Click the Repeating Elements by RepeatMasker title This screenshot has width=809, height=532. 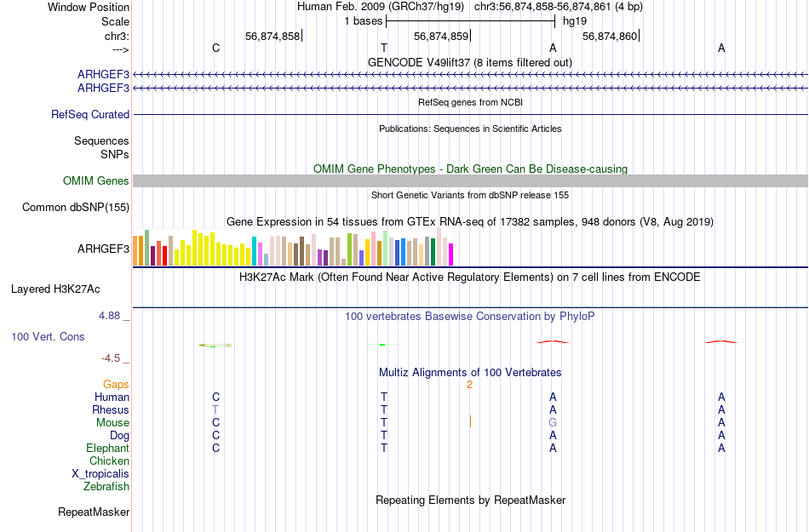point(471,500)
